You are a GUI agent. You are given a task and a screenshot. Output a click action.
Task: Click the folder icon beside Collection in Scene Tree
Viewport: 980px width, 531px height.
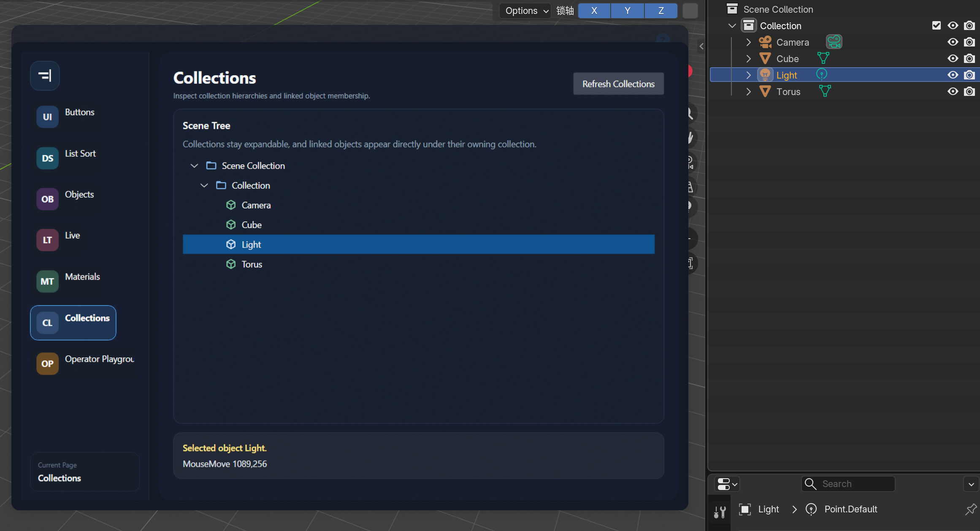pyautogui.click(x=221, y=185)
